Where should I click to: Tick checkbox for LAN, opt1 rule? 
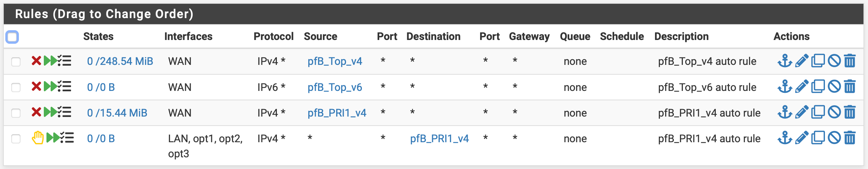(16, 139)
